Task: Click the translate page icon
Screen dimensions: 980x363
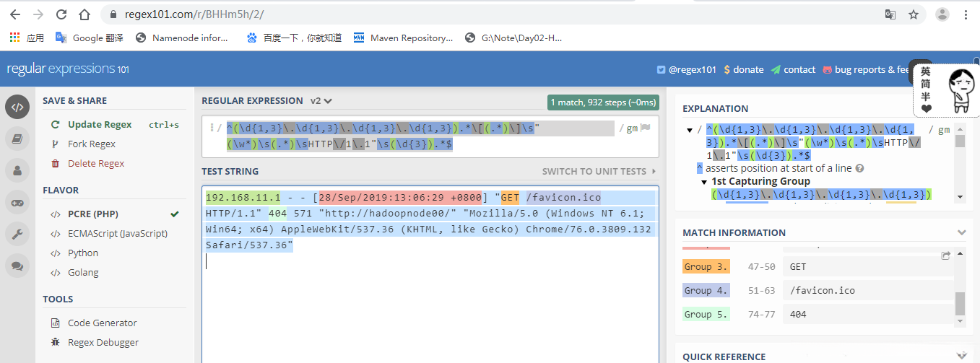Action: click(890, 14)
